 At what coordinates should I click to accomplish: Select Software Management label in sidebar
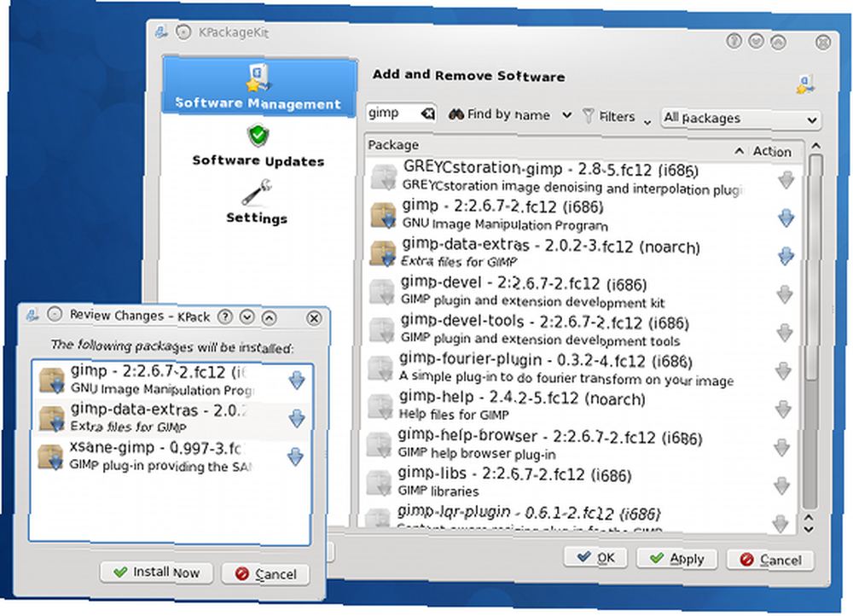(258, 103)
